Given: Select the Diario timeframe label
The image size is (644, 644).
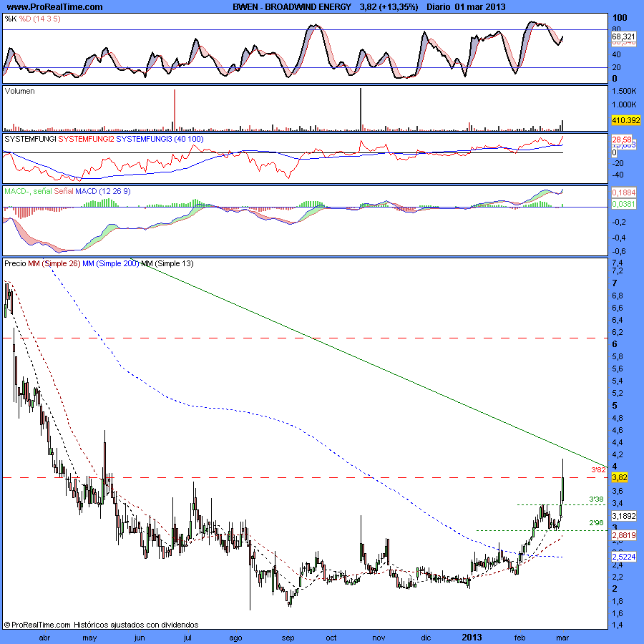Looking at the screenshot, I should (438, 6).
